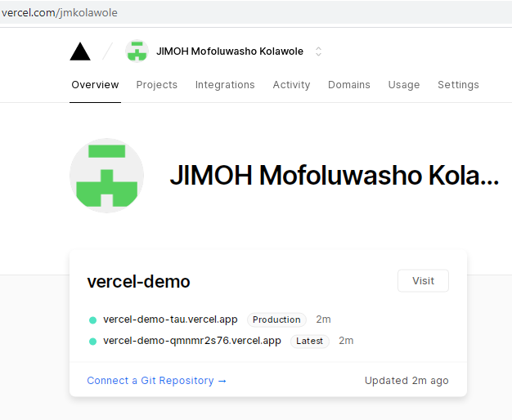Image resolution: width=512 pixels, height=420 pixels.
Task: Open the account switcher chevrons
Action: [x=318, y=51]
